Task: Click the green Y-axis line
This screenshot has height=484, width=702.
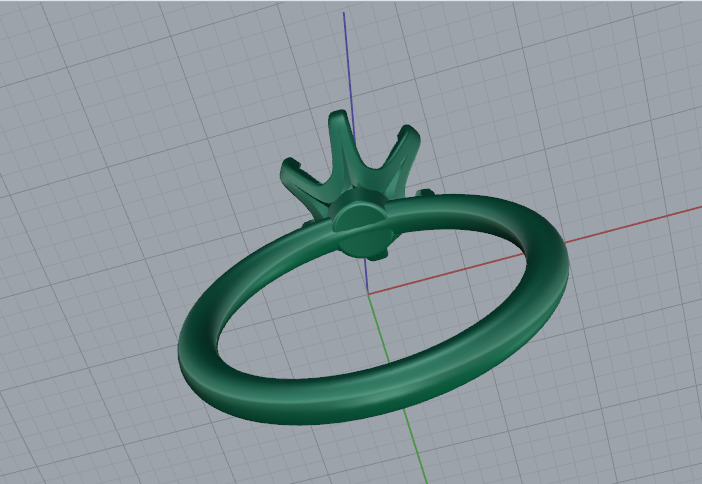Action: tap(396, 387)
